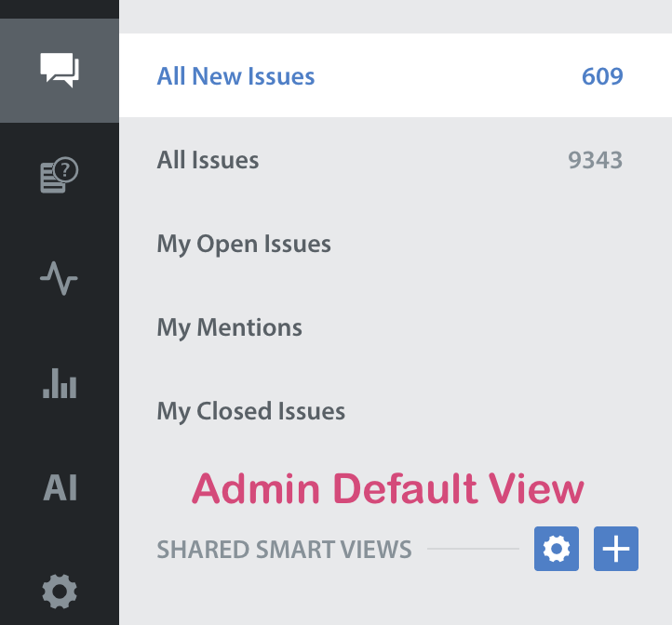This screenshot has width=672, height=625.
Task: Go to My Mentions
Action: coord(230,327)
